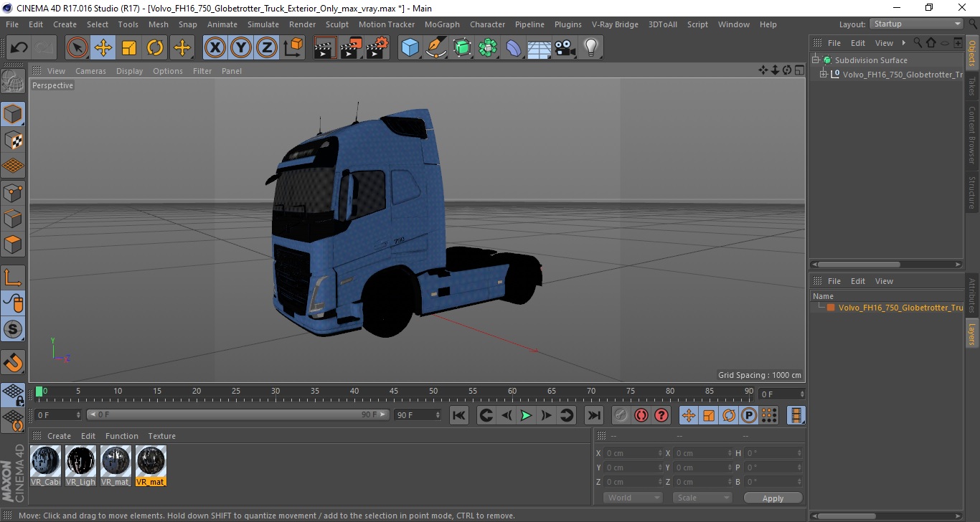Image resolution: width=980 pixels, height=522 pixels.
Task: Click frame 45 on timeline ruler
Action: tap(394, 392)
